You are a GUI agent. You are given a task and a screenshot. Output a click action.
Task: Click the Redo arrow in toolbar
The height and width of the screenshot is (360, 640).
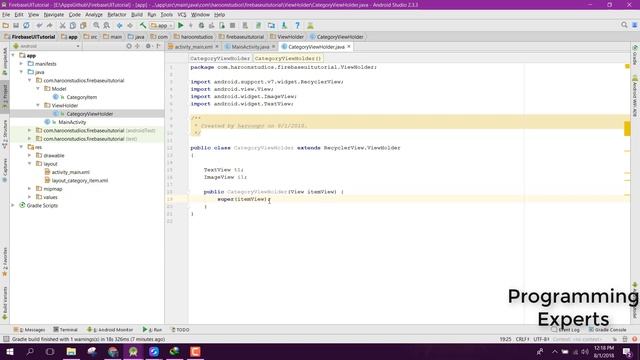pyautogui.click(x=49, y=25)
